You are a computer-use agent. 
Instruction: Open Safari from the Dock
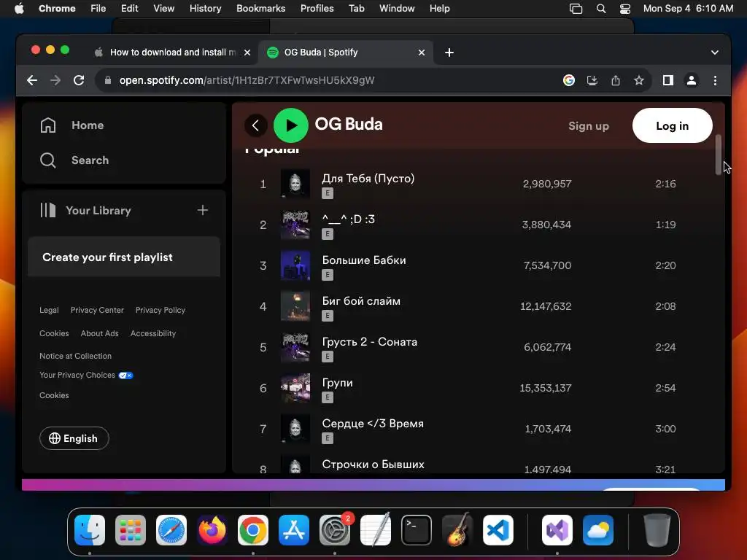click(171, 530)
